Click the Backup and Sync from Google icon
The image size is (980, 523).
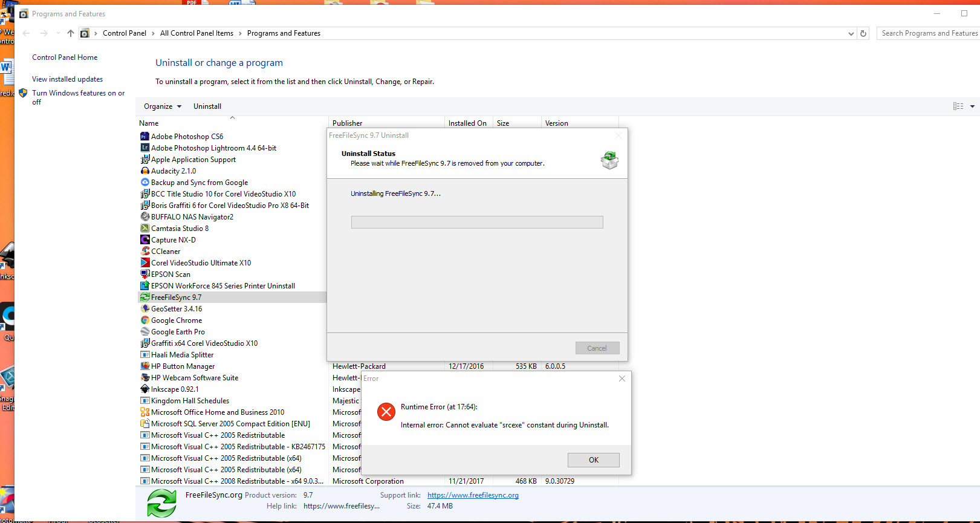[x=144, y=183]
